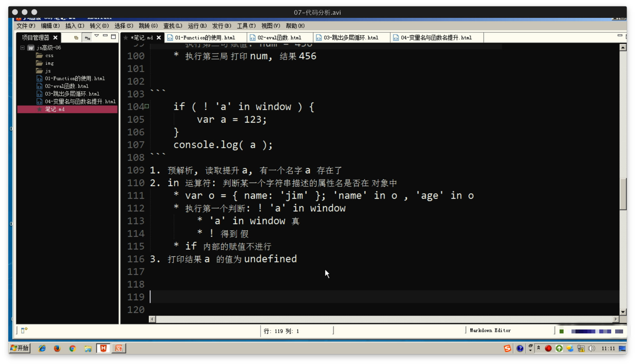Collapse the js高级-06 project tree node
Viewport: 635px width, 364px height.
[22, 48]
